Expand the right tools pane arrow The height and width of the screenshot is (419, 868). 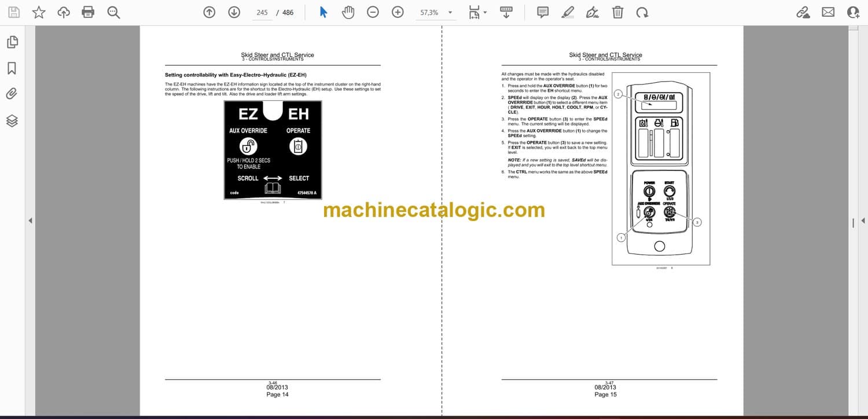(x=863, y=220)
